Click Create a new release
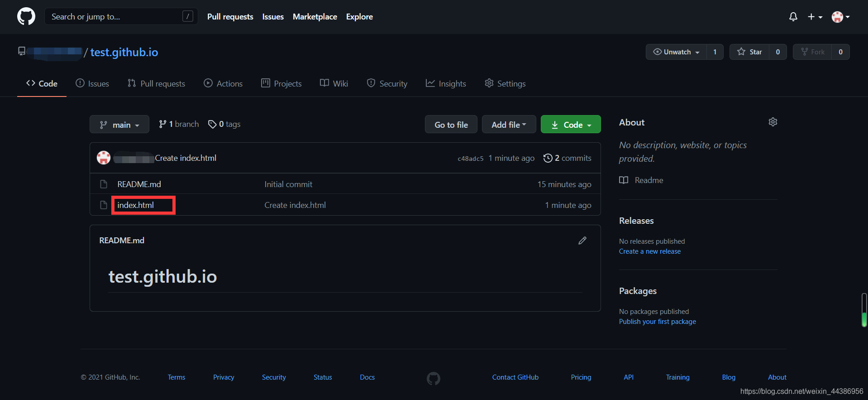 pyautogui.click(x=650, y=251)
